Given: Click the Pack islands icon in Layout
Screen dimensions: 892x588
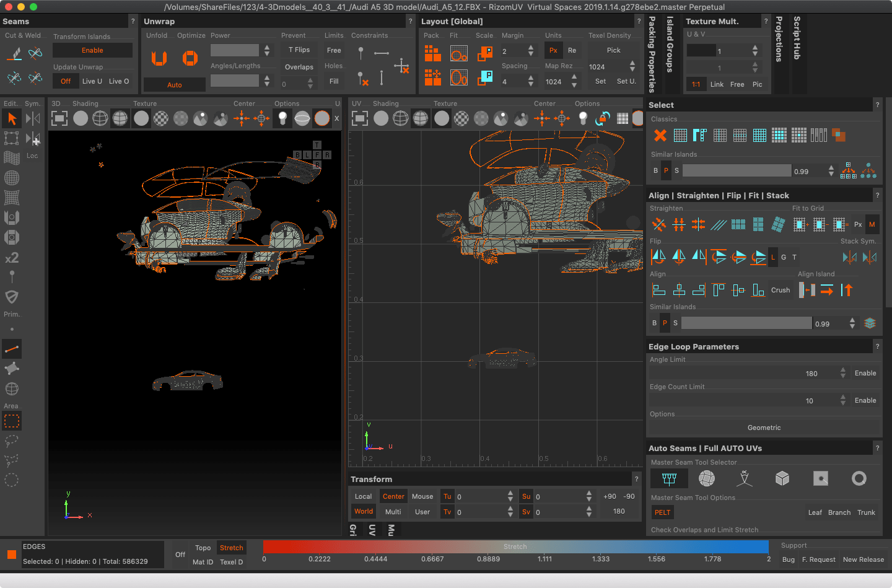Looking at the screenshot, I should point(432,54).
